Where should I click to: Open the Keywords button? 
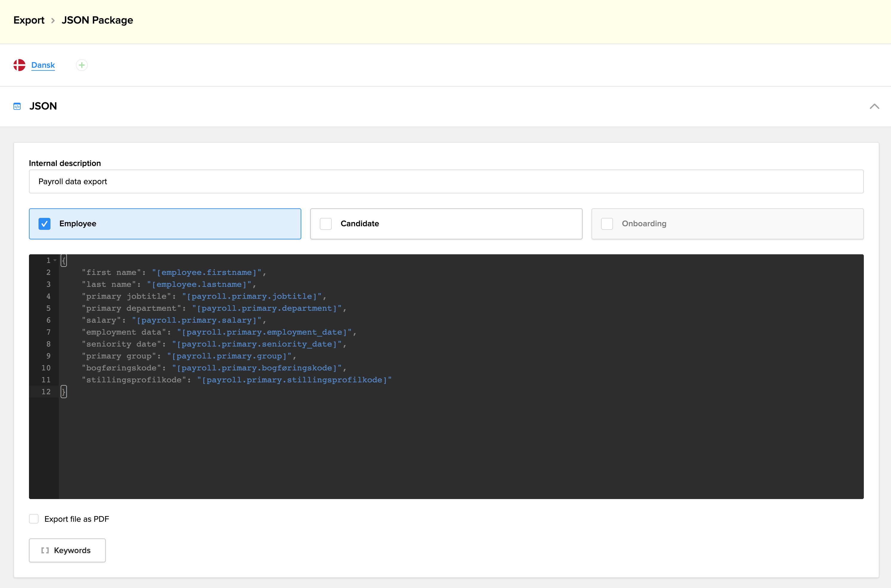click(67, 550)
